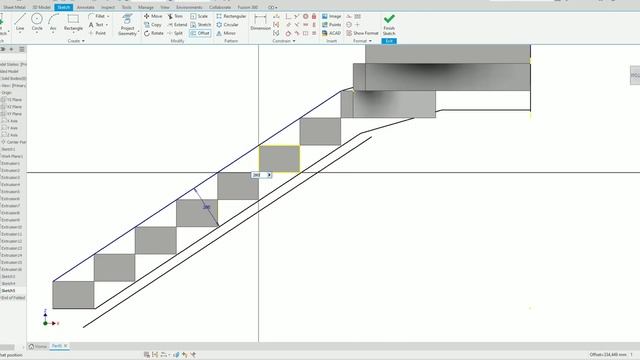
Task: Toggle Show Format option
Action: tap(362, 33)
